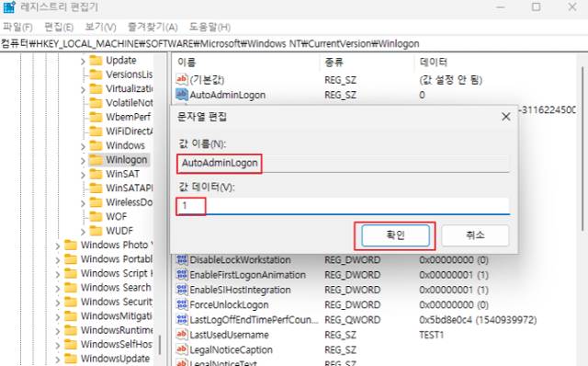Expand the Virtualization tree node
This screenshot has width=588, height=366.
click(x=83, y=89)
